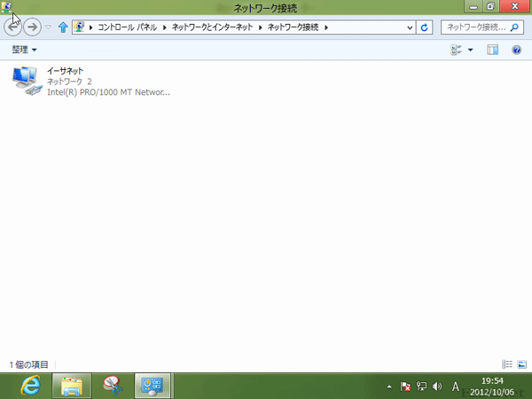532x399 pixels.
Task: Select ネットワーク接続 breadcrumb segment
Action: pos(293,27)
